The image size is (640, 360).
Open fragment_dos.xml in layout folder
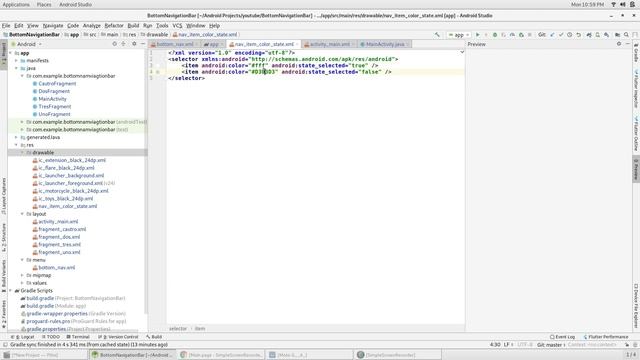[x=59, y=237]
